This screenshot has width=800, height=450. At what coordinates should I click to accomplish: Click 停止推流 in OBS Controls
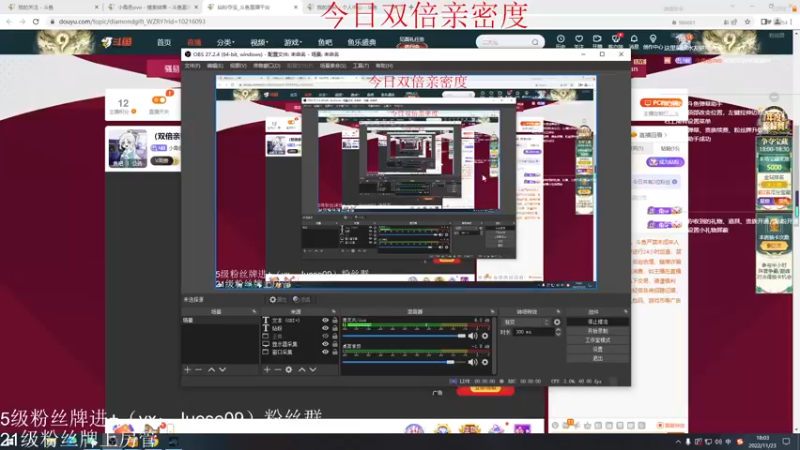coord(597,322)
